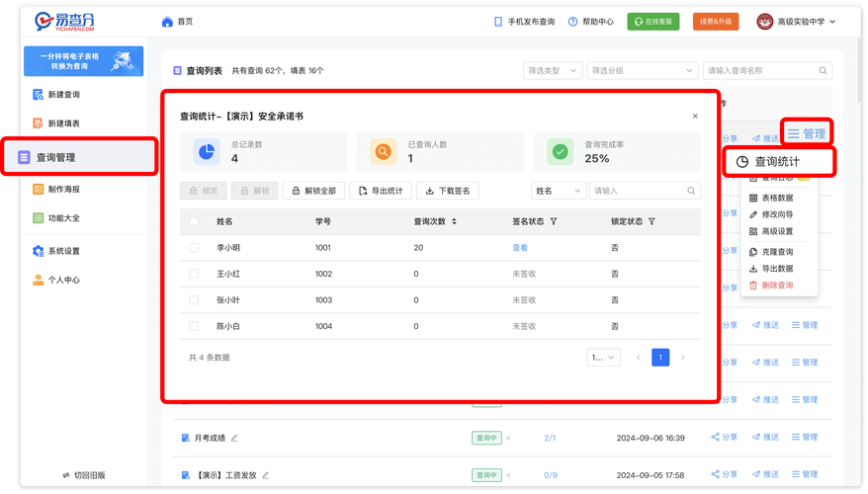Go to 首页 home icon
The width and height of the screenshot is (868, 494).
(167, 22)
